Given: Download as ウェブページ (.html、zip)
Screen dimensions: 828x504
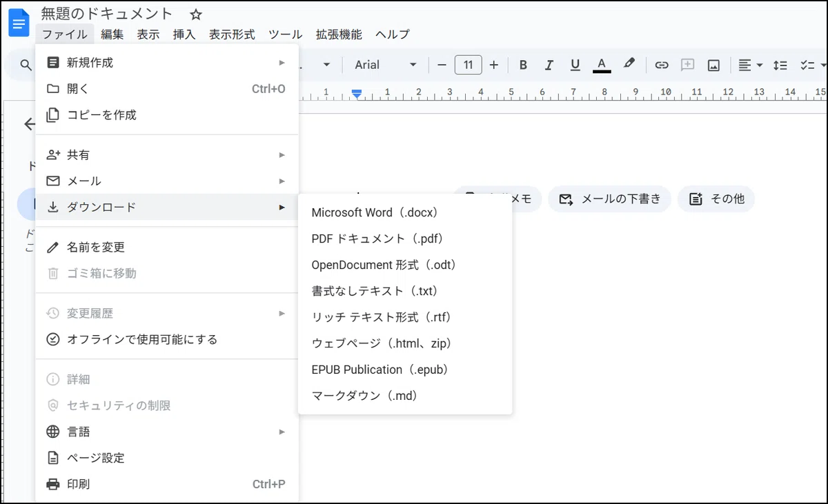Looking at the screenshot, I should (405, 344).
